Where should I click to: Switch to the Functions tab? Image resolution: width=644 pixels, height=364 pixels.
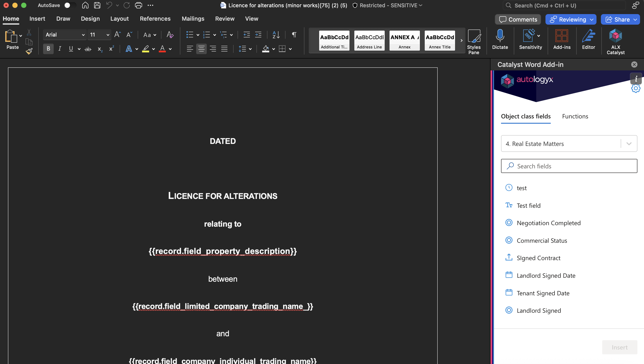pos(575,116)
